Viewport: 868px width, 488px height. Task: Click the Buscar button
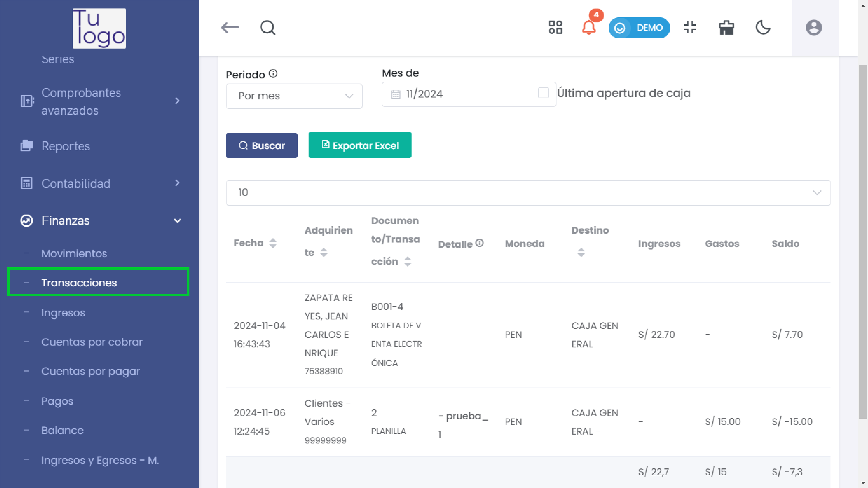[x=262, y=146]
